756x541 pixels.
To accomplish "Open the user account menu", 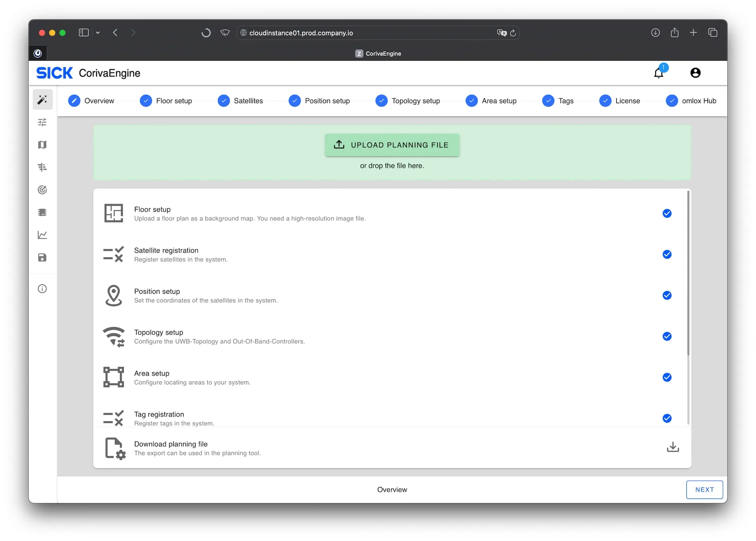I will [x=695, y=73].
